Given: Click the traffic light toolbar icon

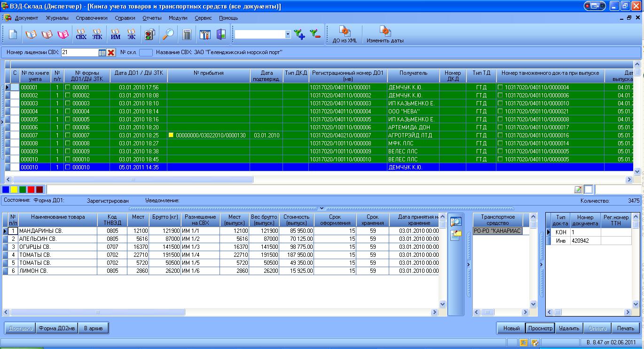Looking at the screenshot, I should [150, 34].
